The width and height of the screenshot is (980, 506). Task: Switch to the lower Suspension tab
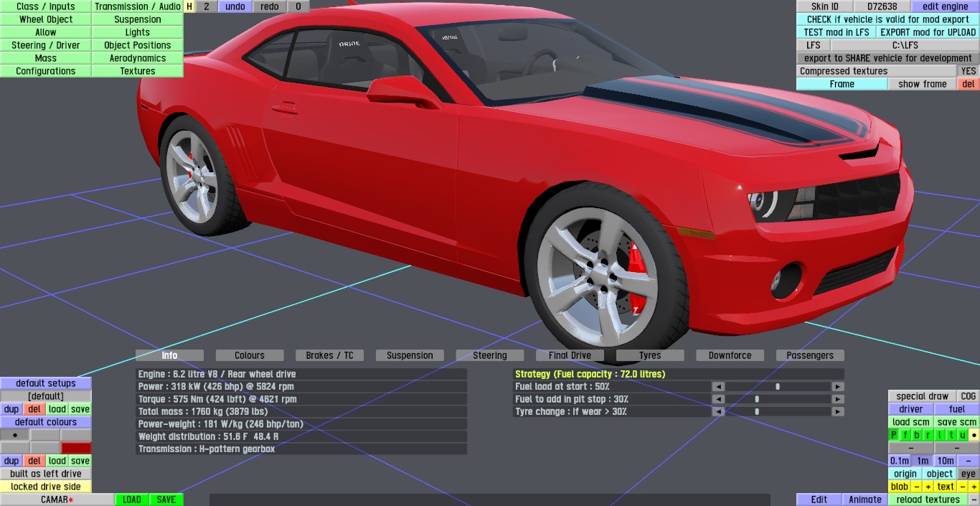[x=410, y=355]
